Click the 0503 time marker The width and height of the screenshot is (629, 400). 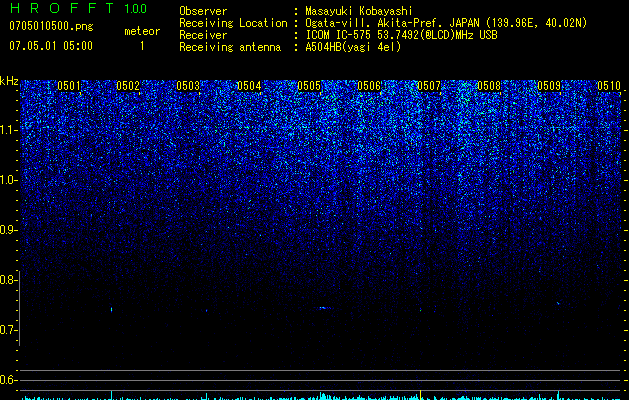pyautogui.click(x=188, y=86)
